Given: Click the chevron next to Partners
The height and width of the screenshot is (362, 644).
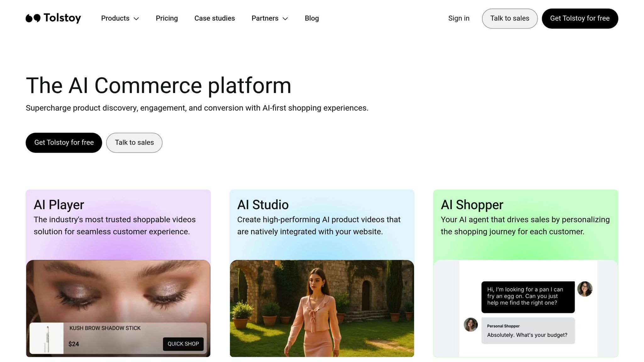Looking at the screenshot, I should point(285,19).
